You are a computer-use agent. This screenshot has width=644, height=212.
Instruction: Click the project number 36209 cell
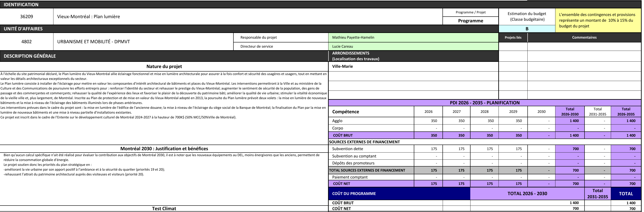click(27, 17)
